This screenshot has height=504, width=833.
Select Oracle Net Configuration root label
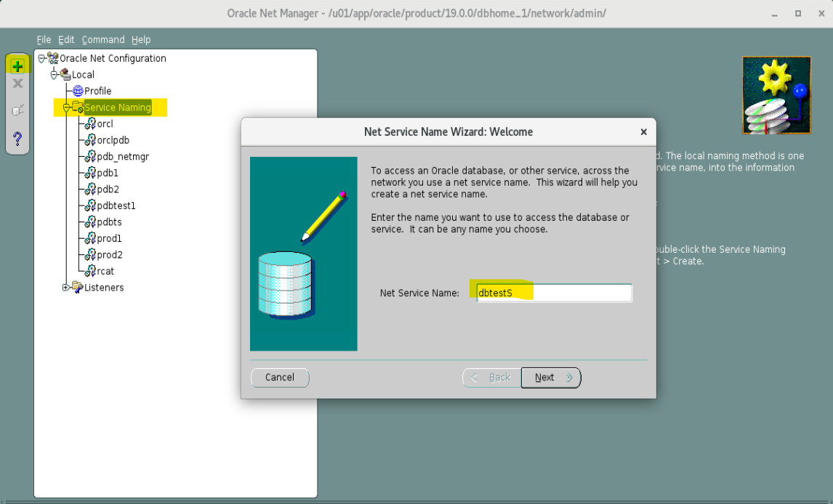coord(113,58)
